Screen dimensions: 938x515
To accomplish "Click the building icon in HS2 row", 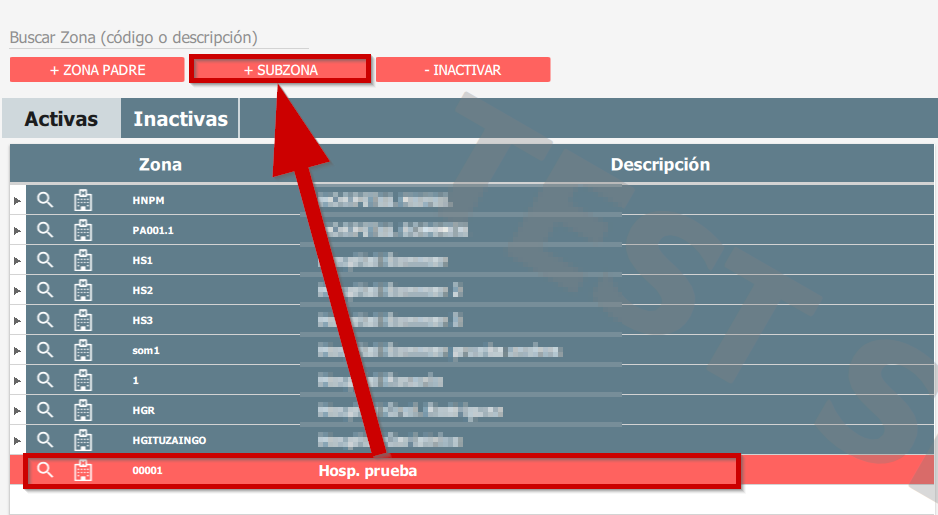I will pyautogui.click(x=83, y=290).
